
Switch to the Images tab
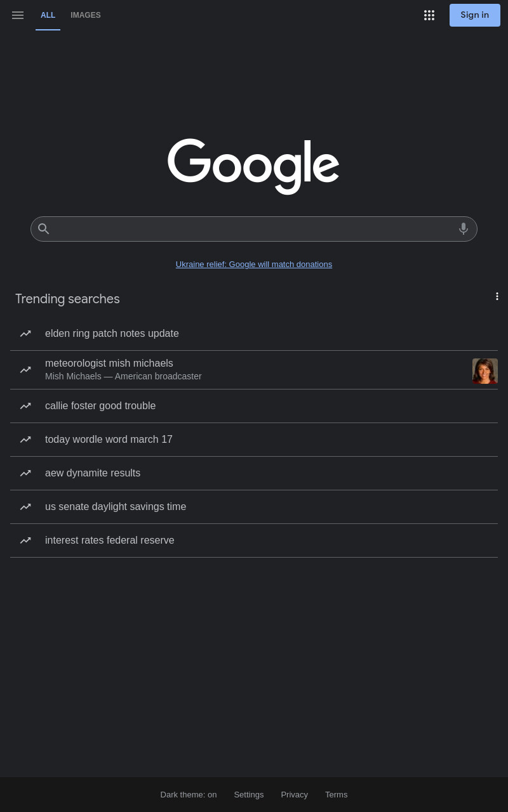coord(86,15)
